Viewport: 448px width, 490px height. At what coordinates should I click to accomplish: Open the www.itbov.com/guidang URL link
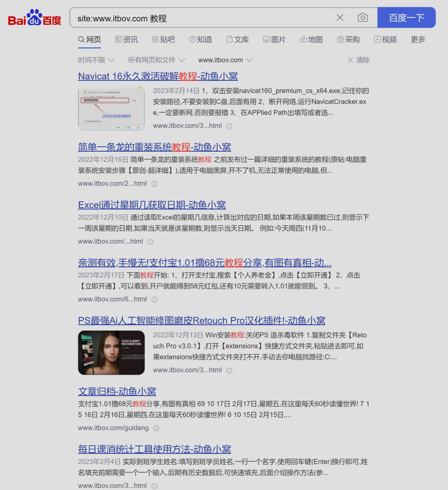[113, 428]
